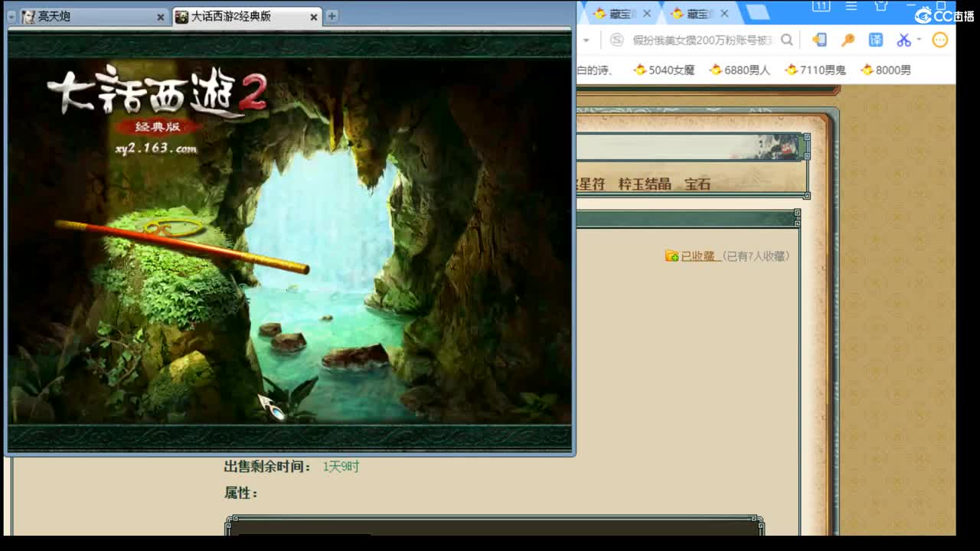Open the browser main menu icon
Screen dimensions: 980x551
click(x=851, y=6)
